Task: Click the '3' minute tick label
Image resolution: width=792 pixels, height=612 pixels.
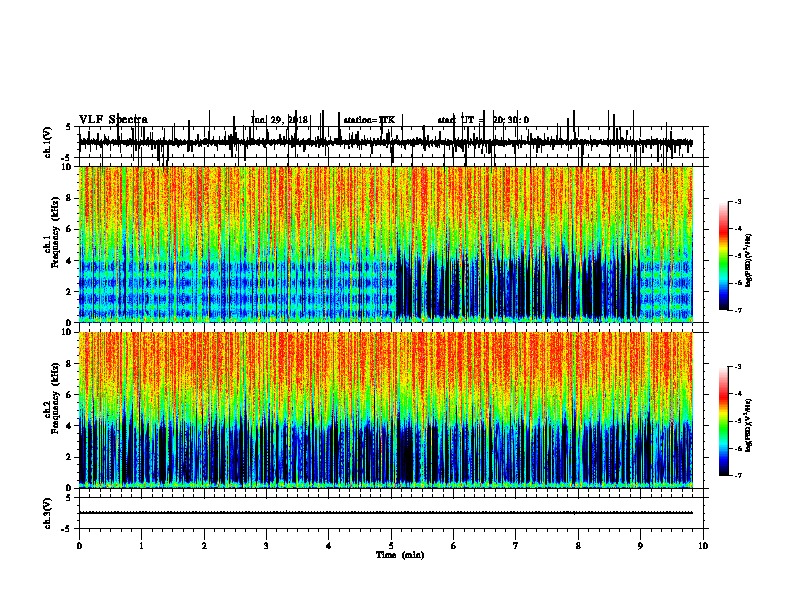Action: pos(266,546)
